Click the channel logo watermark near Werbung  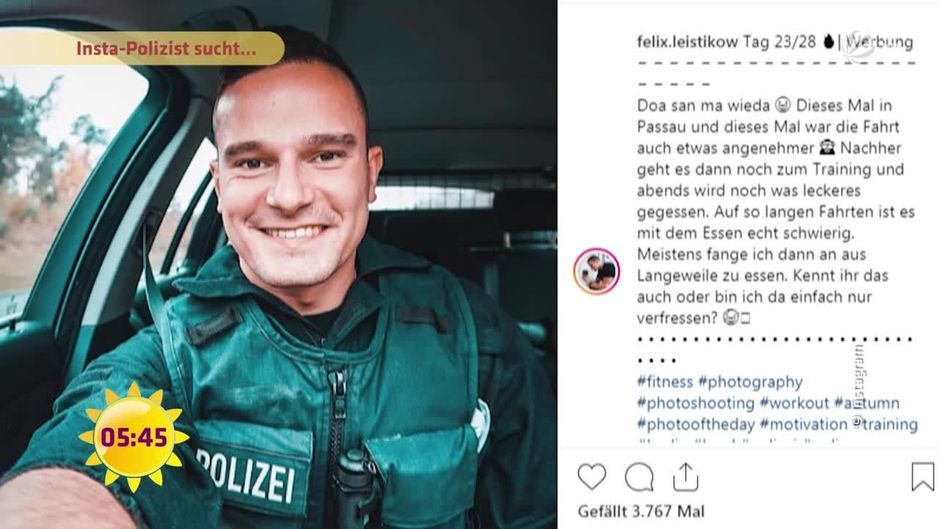(858, 46)
